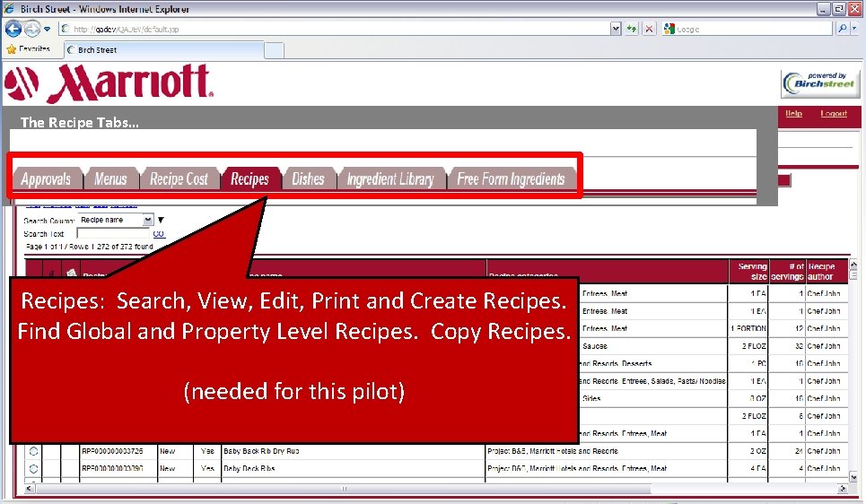
Task: Click the document icon column header
Action: point(71,273)
